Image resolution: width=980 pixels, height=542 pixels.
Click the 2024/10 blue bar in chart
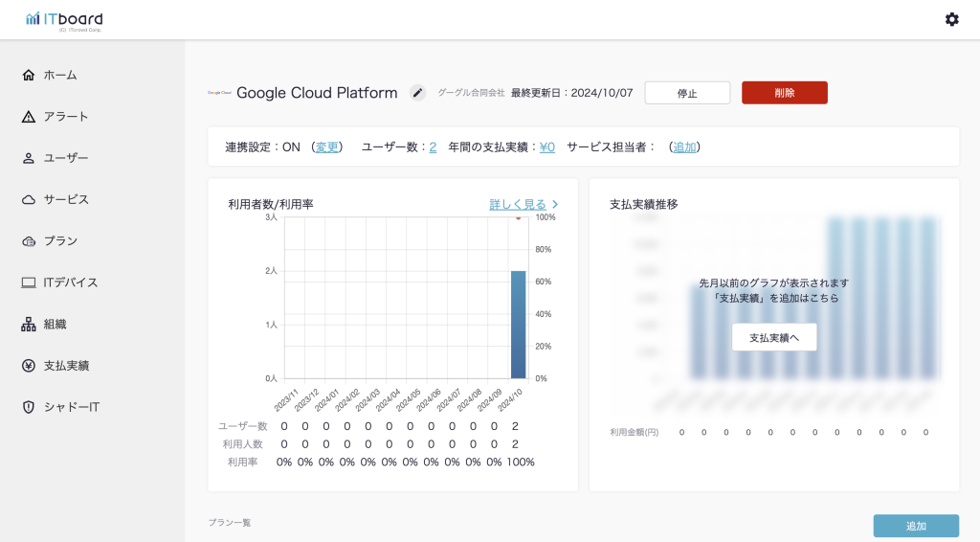pyautogui.click(x=518, y=324)
